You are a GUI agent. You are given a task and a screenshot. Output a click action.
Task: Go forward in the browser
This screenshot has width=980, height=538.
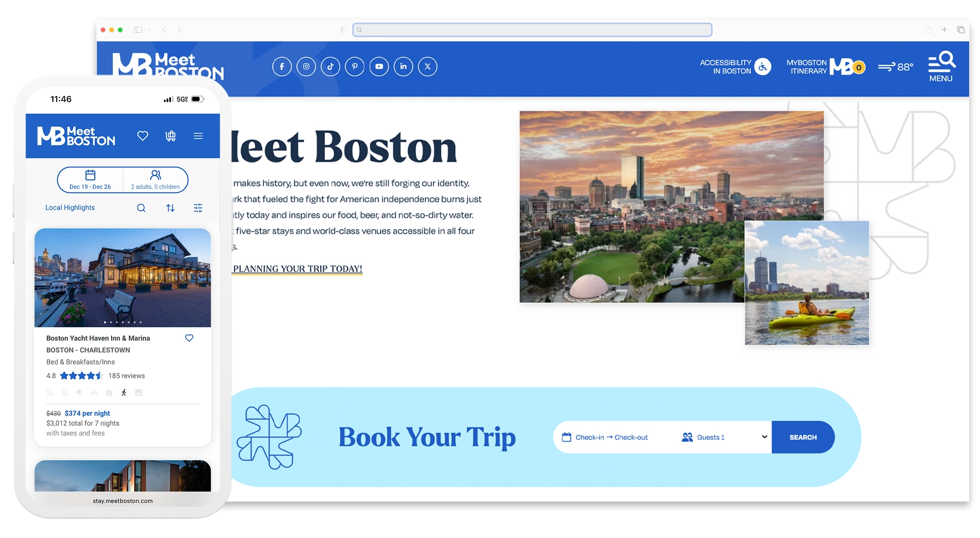coord(179,30)
